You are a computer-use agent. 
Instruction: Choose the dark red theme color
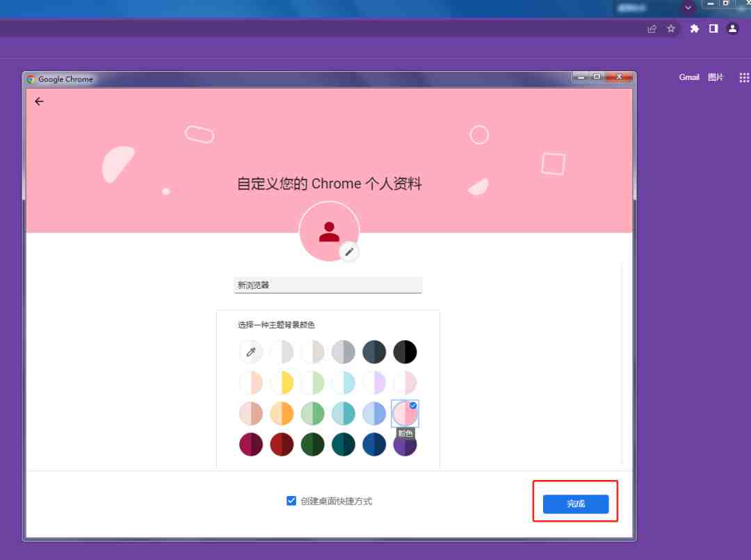282,445
